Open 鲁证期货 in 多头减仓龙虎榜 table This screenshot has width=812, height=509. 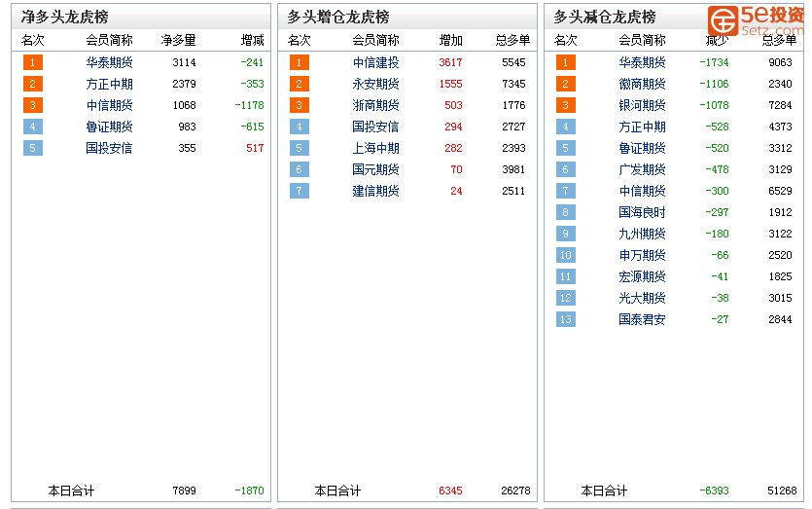pyautogui.click(x=642, y=148)
